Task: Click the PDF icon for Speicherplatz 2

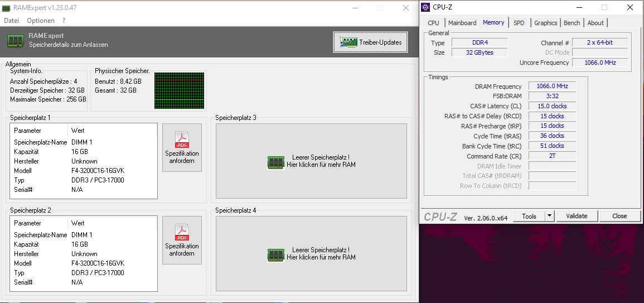Action: [182, 232]
